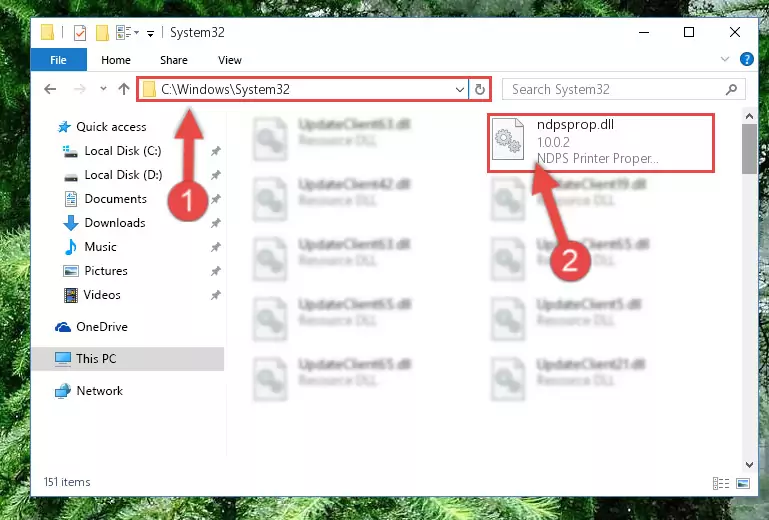Viewport: 769px width, 520px height.
Task: Go back with the Back arrow
Action: [50, 89]
